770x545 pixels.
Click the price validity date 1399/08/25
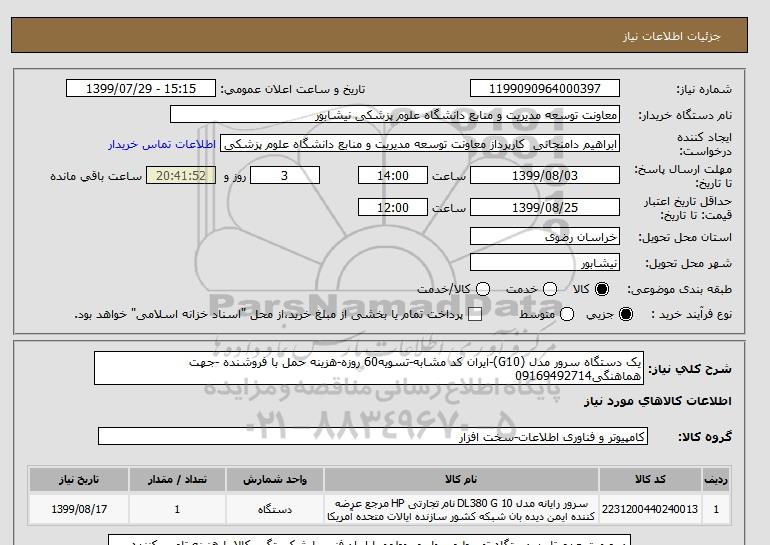[x=545, y=207]
